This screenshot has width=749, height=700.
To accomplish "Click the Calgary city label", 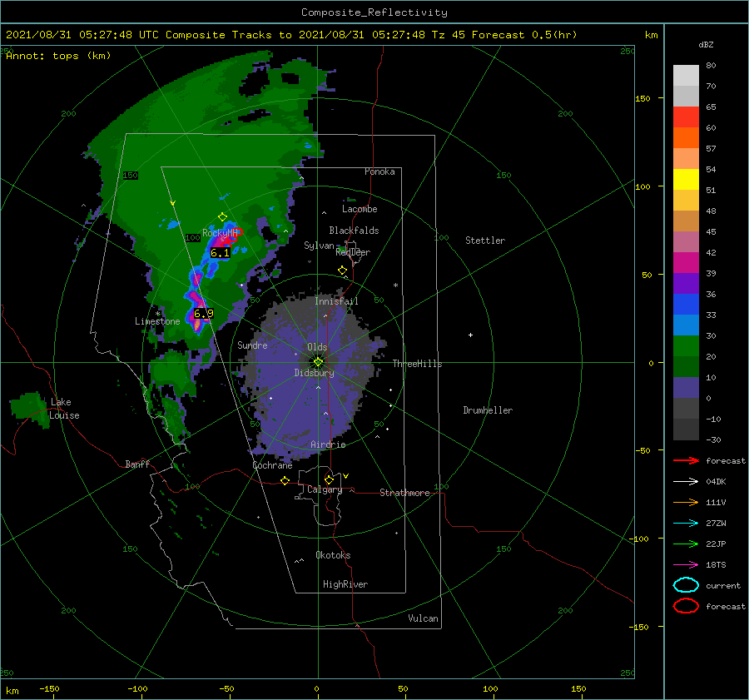I will 325,489.
